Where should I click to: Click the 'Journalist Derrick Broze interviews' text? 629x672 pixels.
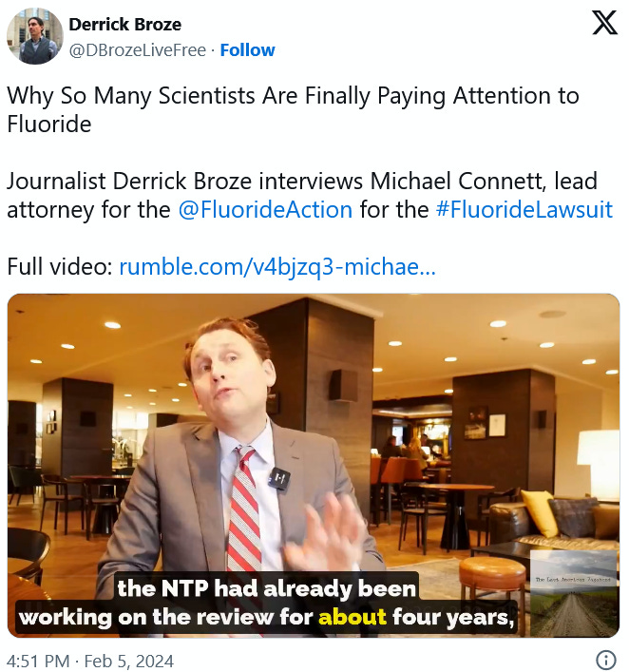point(184,181)
